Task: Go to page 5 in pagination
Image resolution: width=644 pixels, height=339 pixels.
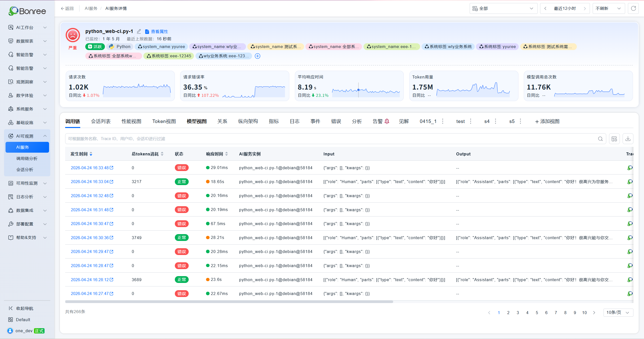Action: pos(537,313)
